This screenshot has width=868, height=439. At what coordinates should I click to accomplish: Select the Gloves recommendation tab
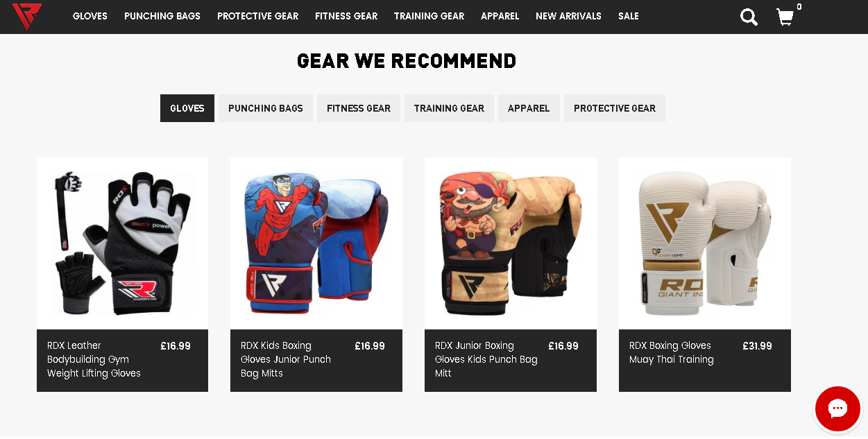point(187,108)
